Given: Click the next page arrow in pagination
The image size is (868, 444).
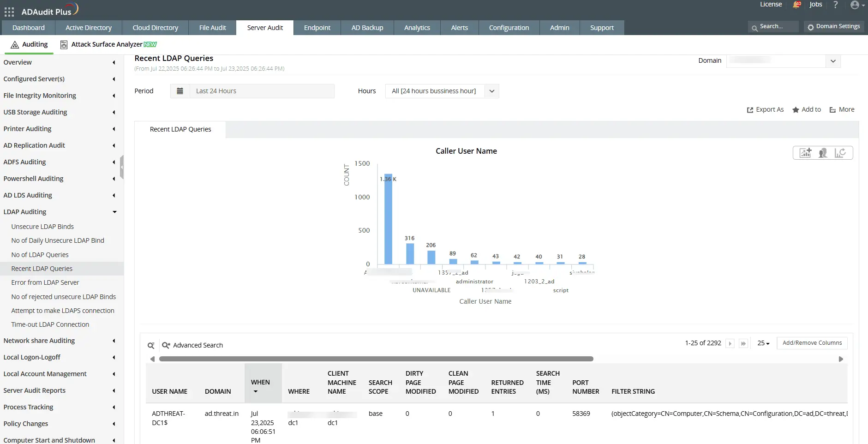Looking at the screenshot, I should 730,343.
